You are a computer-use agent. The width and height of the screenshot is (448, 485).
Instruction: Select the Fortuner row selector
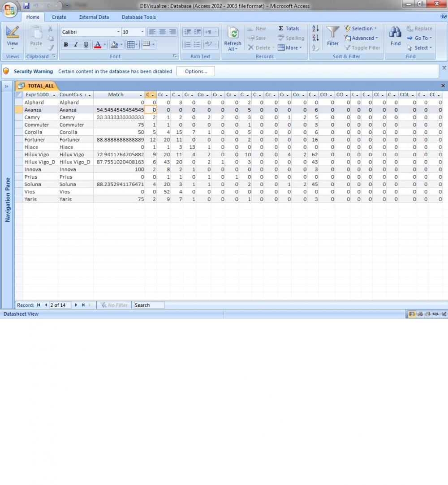pos(19,140)
